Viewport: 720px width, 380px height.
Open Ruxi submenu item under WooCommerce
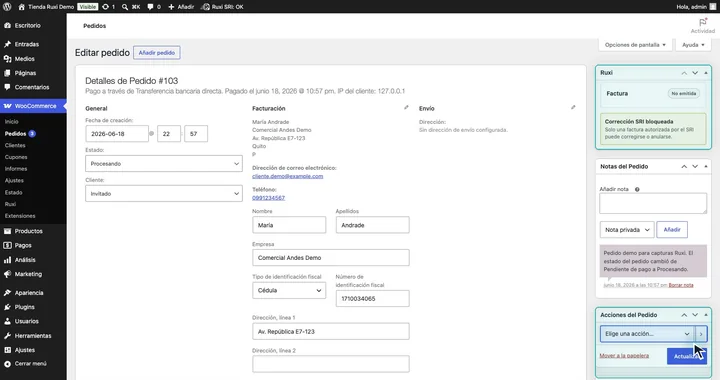point(10,204)
